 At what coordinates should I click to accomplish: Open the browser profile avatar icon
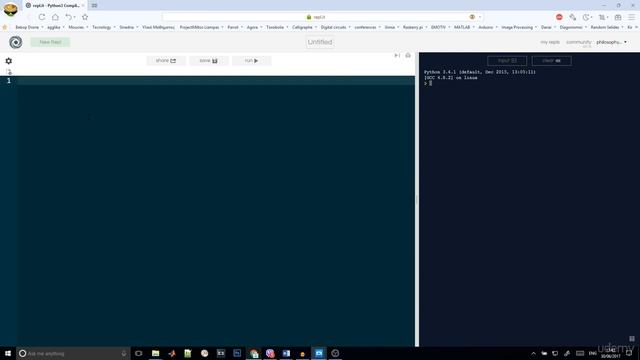(10, 9)
